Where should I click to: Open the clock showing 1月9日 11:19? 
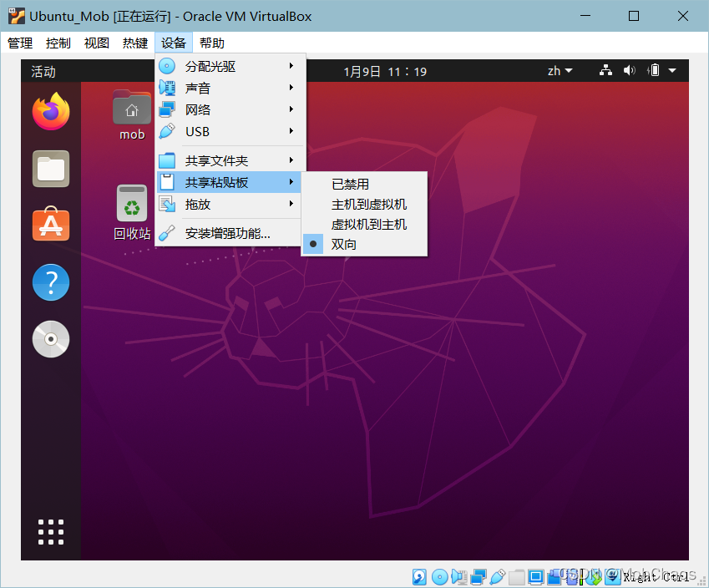pos(385,72)
